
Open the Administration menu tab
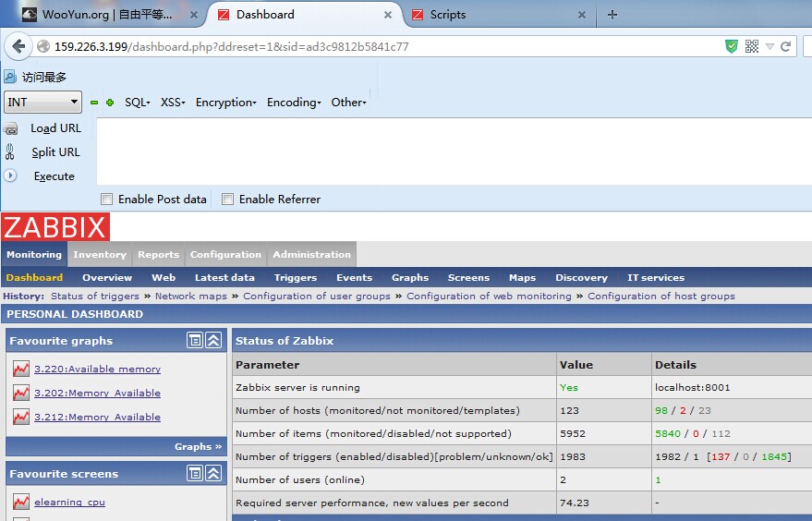coord(311,254)
